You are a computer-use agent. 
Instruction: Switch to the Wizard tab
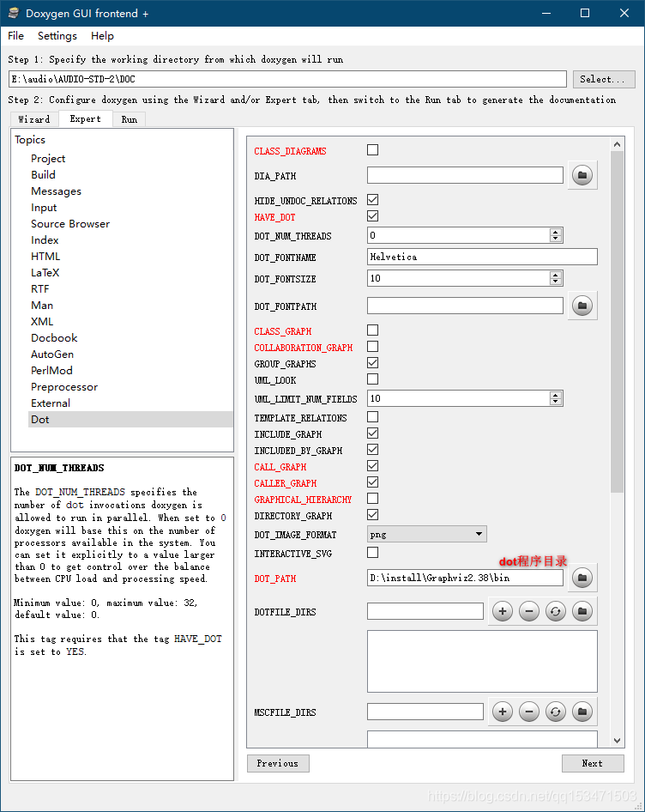(34, 119)
